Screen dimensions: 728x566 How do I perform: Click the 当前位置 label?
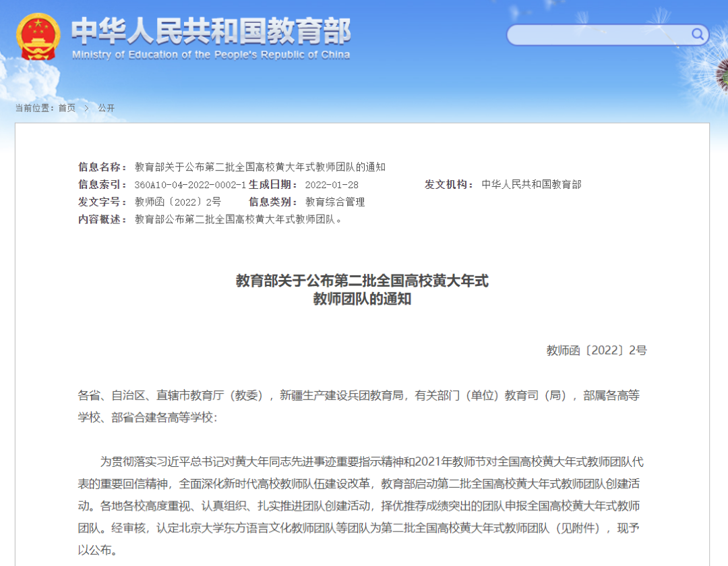(34, 108)
